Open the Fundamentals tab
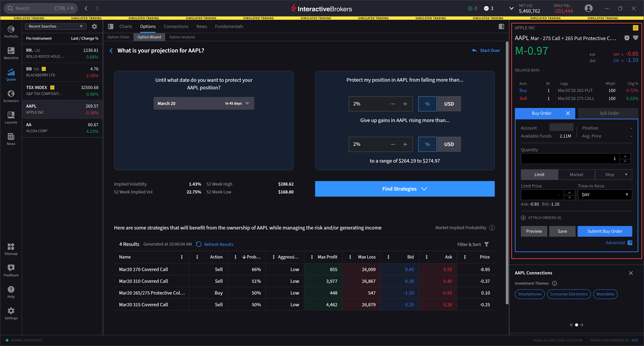Image resolution: width=644 pixels, height=346 pixels. (x=229, y=27)
